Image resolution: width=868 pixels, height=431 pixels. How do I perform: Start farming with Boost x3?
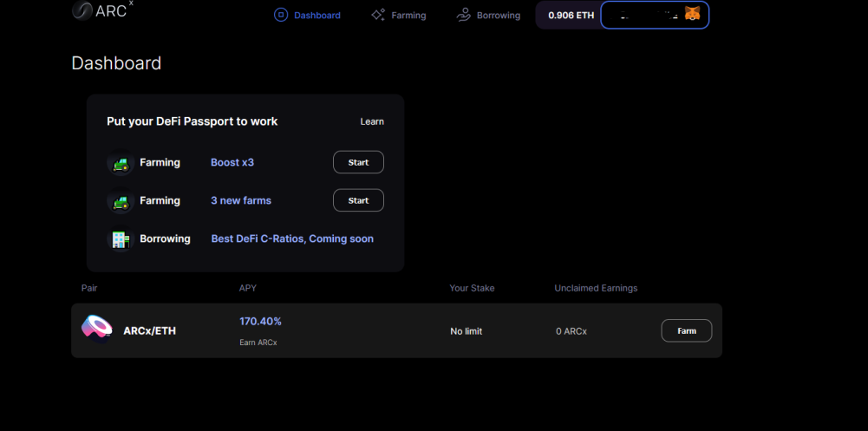coord(358,162)
